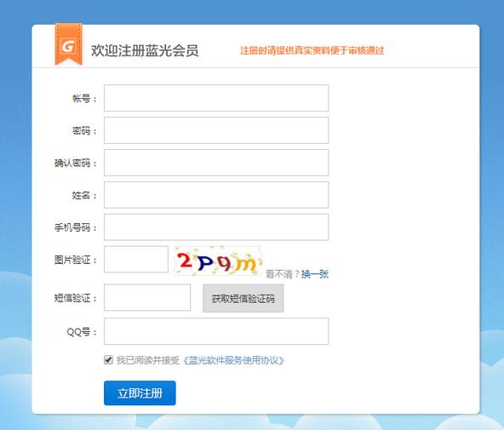Click the 图片验证 captcha code input
The height and width of the screenshot is (430, 504).
pyautogui.click(x=136, y=260)
